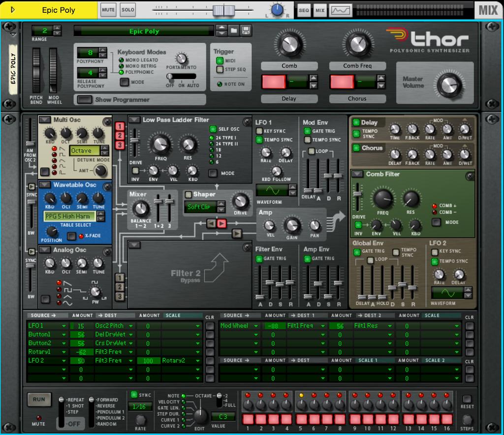The width and height of the screenshot is (504, 435).
Task: Toggle the red oscillator 2 routing button for Filter 1
Action: point(120,136)
